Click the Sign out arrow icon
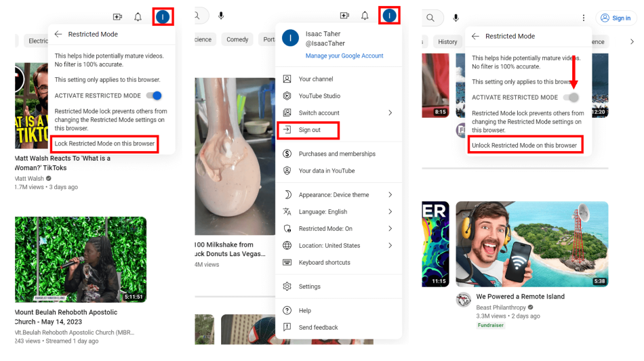This screenshot has height=361, width=644. 287,129
